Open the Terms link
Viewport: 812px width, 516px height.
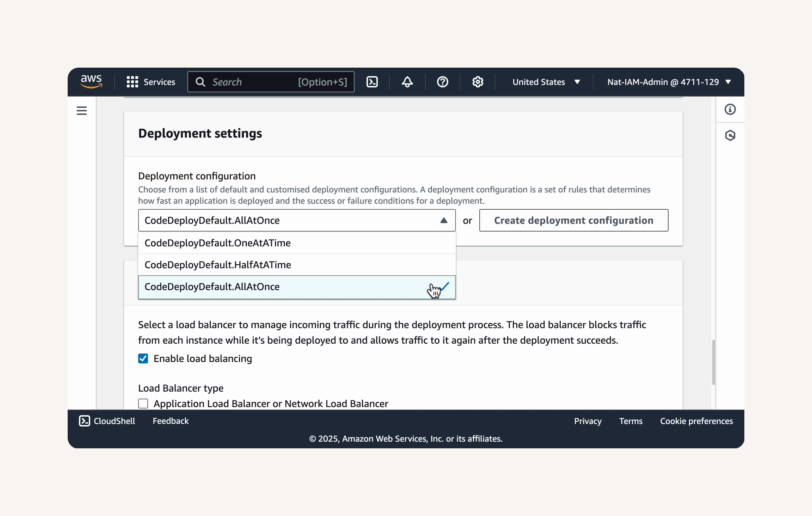point(631,421)
